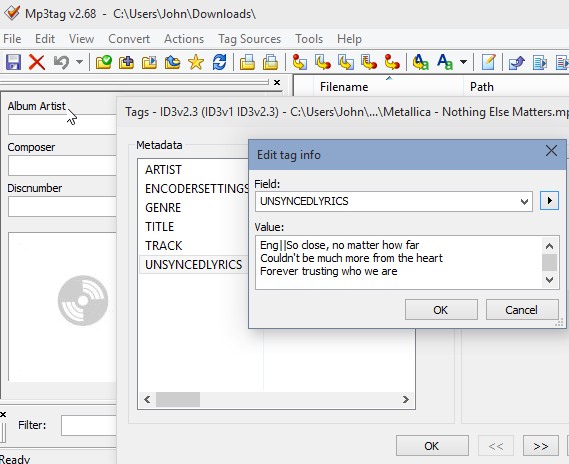This screenshot has width=569, height=464.
Task: Open the File menu
Action: (x=12, y=39)
